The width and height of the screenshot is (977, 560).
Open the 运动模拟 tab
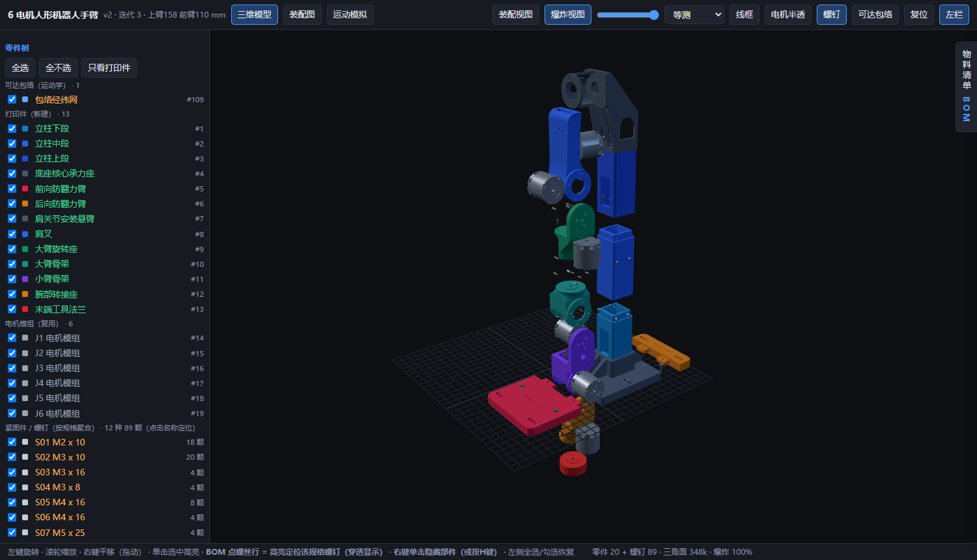click(350, 14)
